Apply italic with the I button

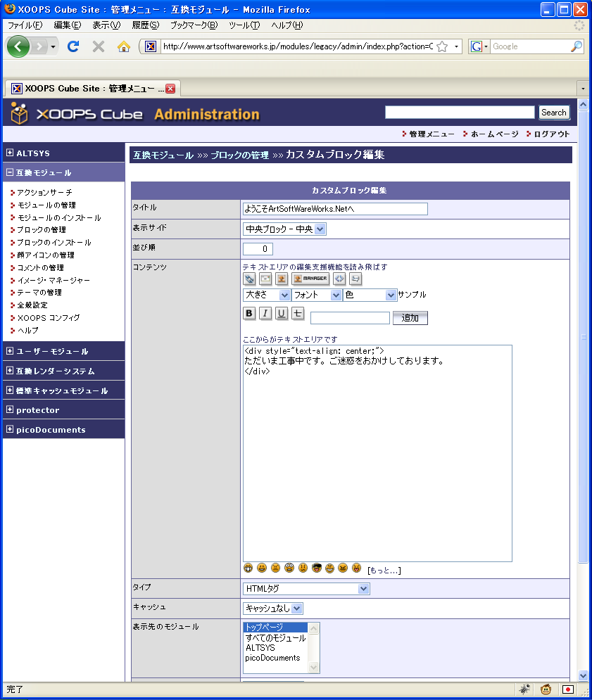pyautogui.click(x=265, y=314)
